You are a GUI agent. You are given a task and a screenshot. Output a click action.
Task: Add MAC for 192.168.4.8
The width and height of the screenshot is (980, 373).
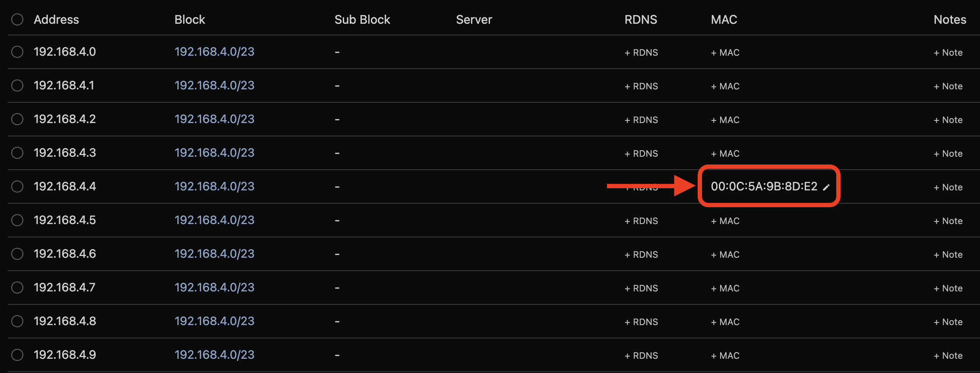click(725, 322)
